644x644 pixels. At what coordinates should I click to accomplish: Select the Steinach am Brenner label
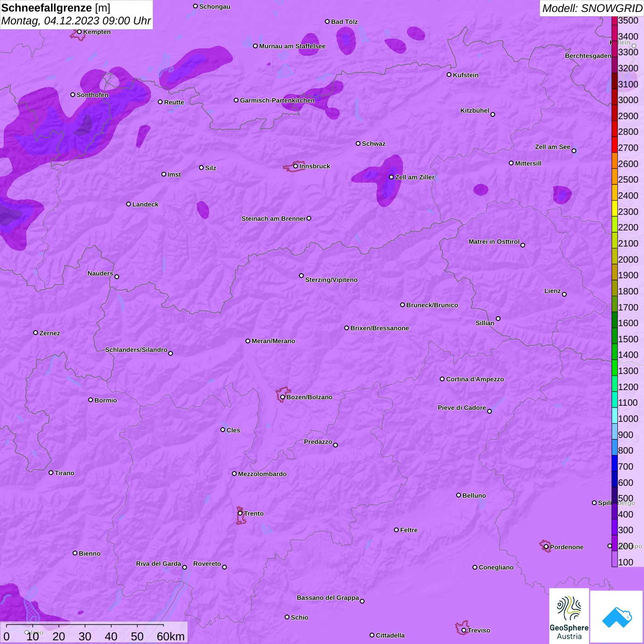click(274, 218)
